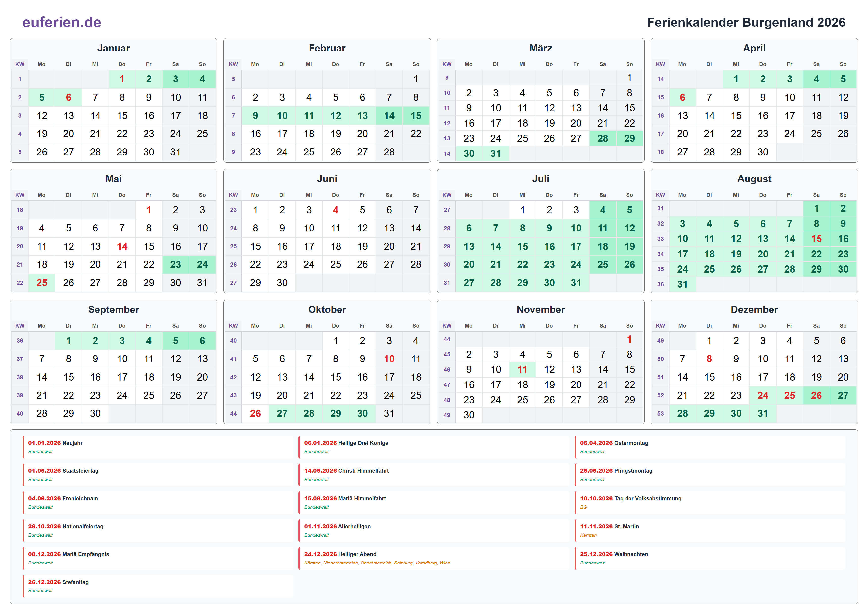This screenshot has width=868, height=614.
Task: Click February 14 in the calendar
Action: [389, 115]
